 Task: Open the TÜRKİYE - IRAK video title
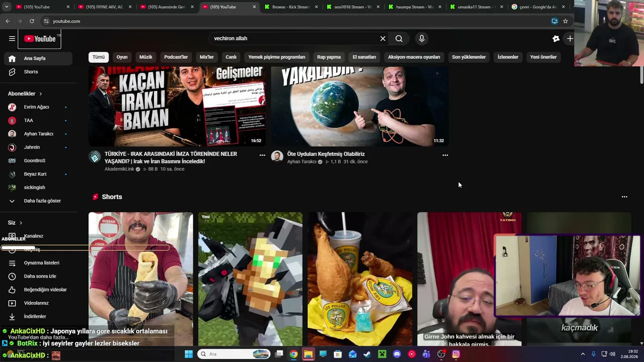[171, 158]
